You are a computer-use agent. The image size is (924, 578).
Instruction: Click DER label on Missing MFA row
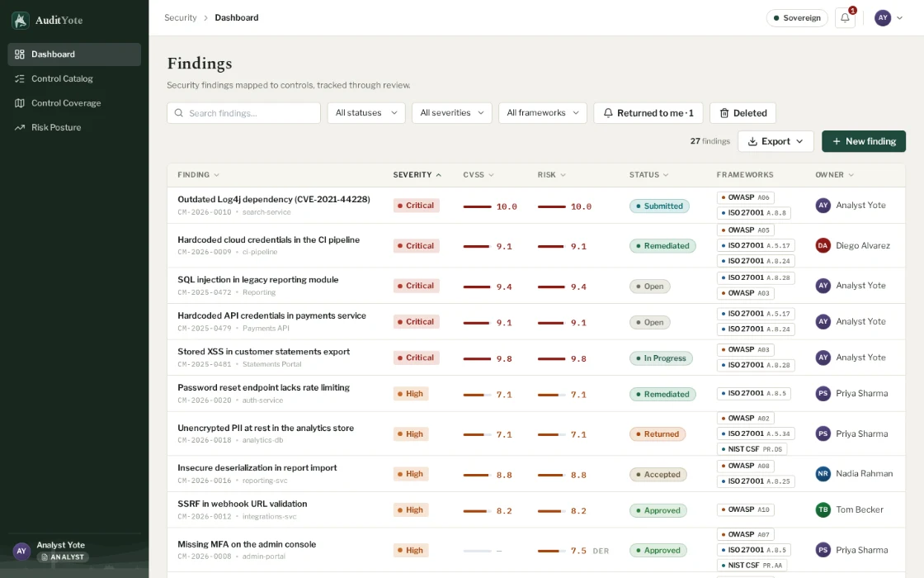[x=601, y=551]
